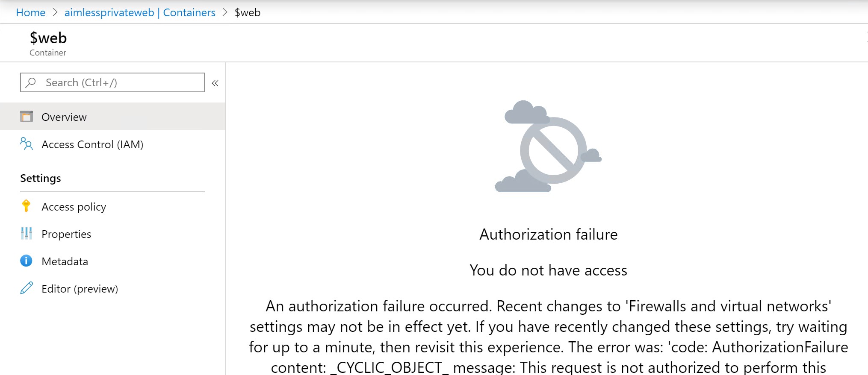The width and height of the screenshot is (868, 375).
Task: Click the Access Control people icon
Action: [27, 144]
